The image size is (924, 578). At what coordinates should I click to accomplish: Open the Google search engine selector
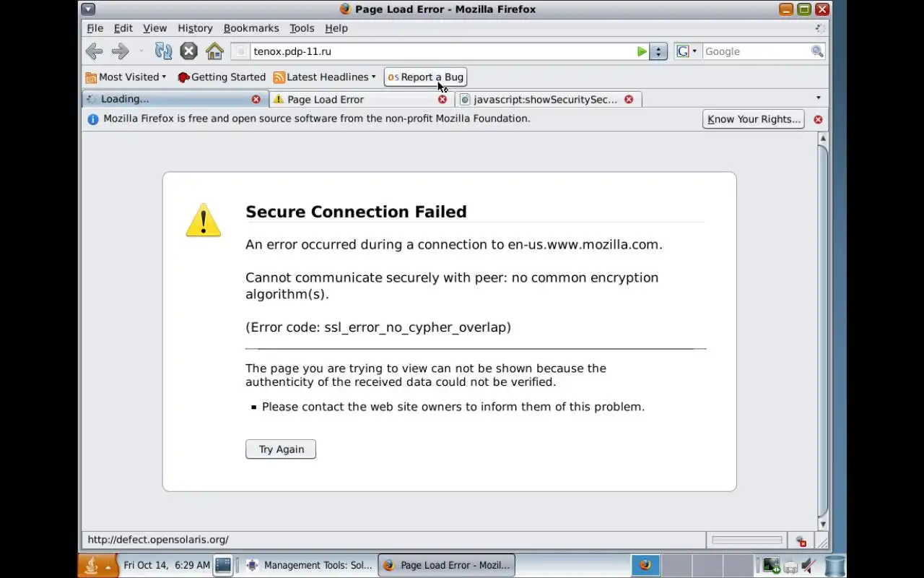[x=687, y=51]
